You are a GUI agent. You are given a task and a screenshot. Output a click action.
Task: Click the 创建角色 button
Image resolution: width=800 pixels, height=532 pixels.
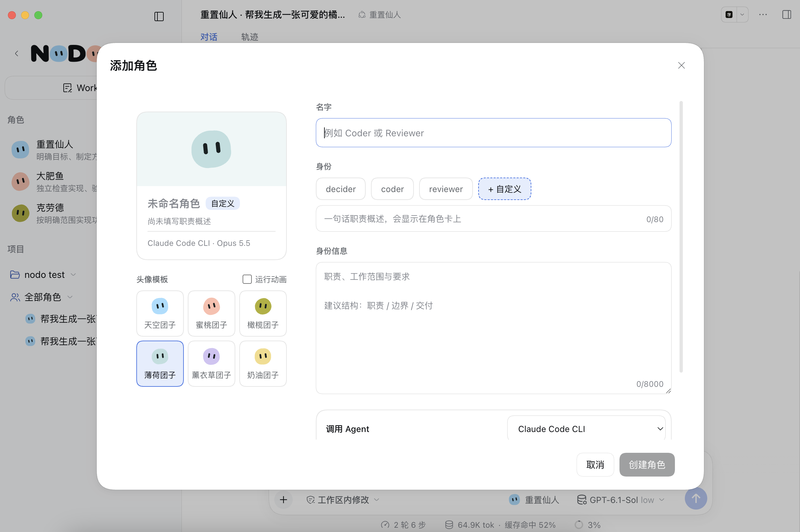click(647, 464)
